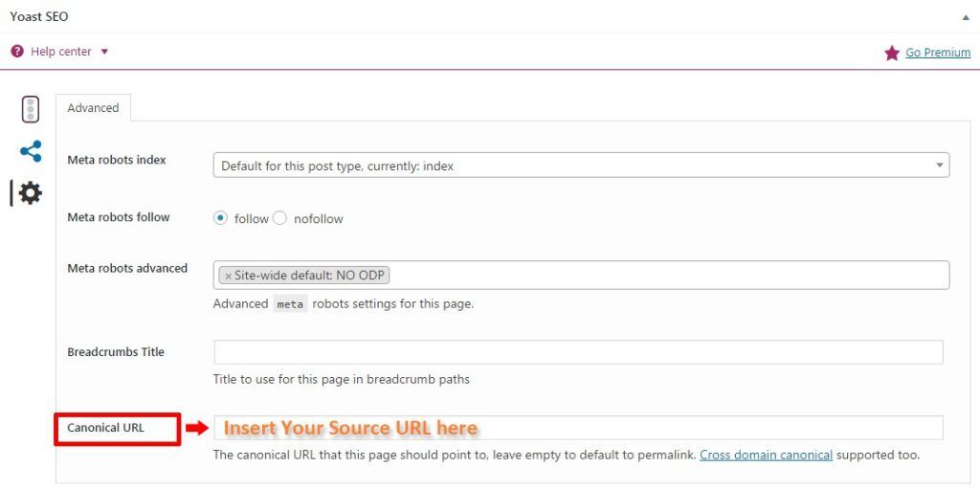
Task: Remove the Site-wide default NO ODP tag
Action: (228, 276)
